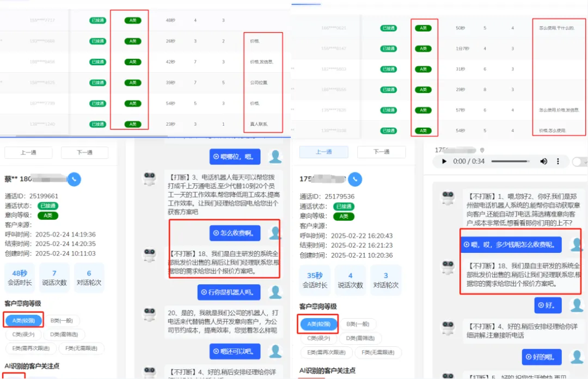588x379 pixels.
Task: Click the user avatar next to 多少钱呢怎么收费呢 bubble
Action: [575, 245]
